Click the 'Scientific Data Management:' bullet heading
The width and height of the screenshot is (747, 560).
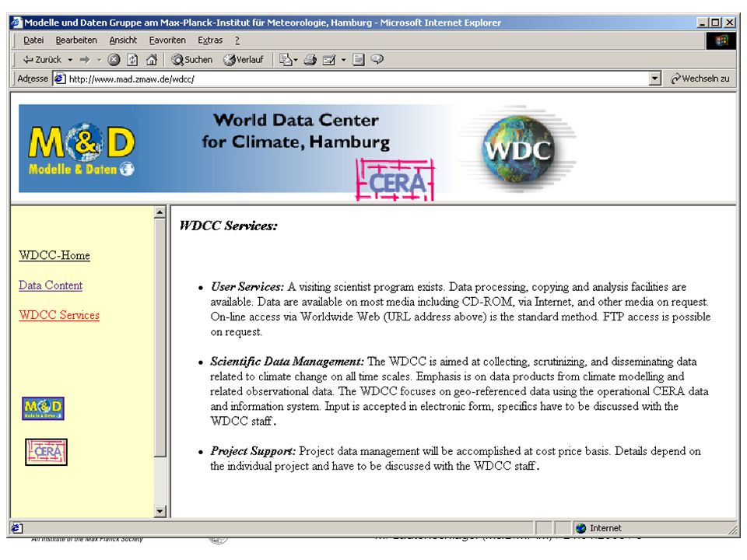pos(287,362)
